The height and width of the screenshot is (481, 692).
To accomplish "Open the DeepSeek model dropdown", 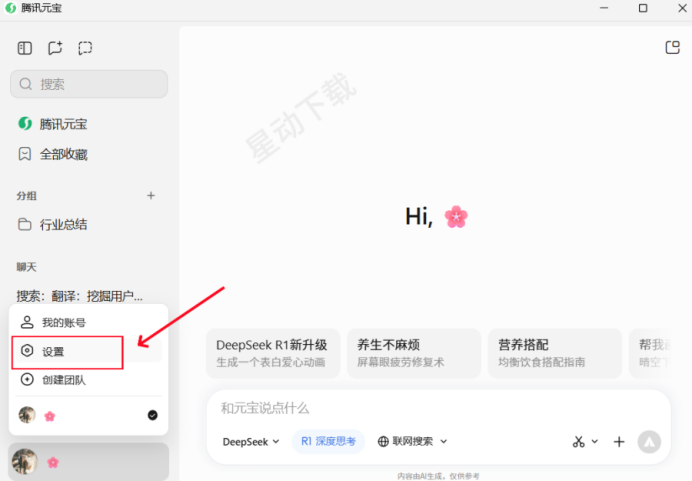I will 251,442.
